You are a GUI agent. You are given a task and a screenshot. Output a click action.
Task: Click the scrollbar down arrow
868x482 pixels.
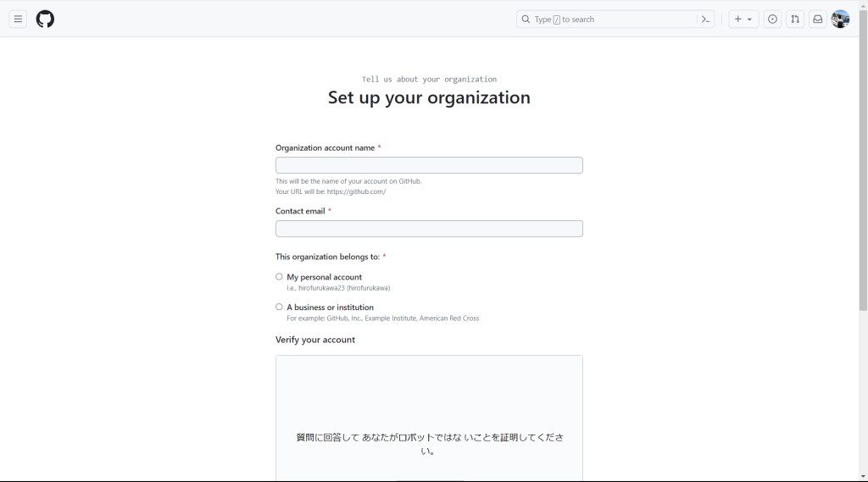pos(863,477)
